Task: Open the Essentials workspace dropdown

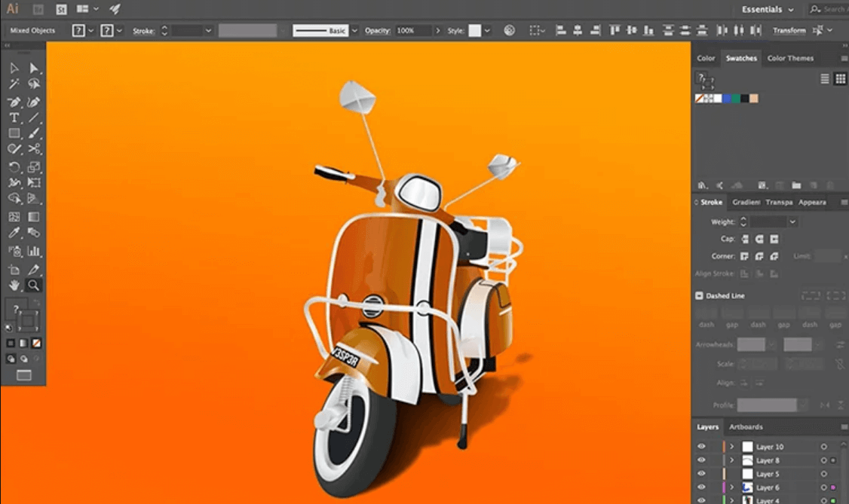Action: click(x=768, y=10)
